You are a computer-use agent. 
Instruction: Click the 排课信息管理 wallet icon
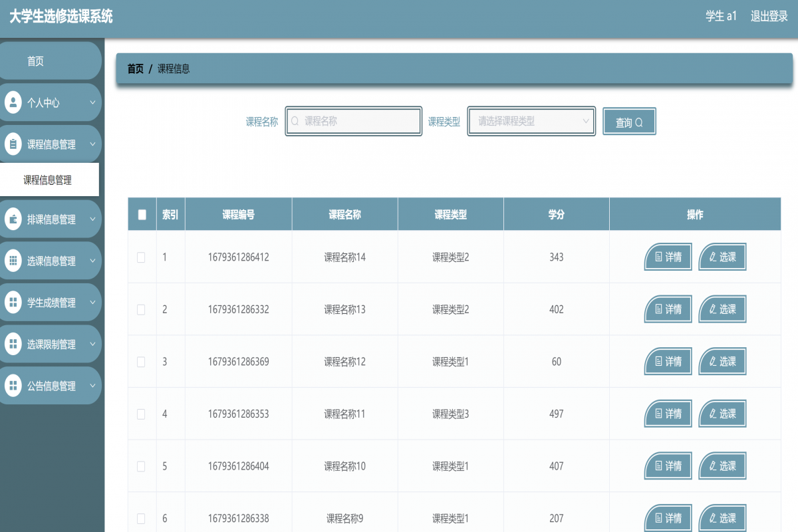(x=13, y=219)
